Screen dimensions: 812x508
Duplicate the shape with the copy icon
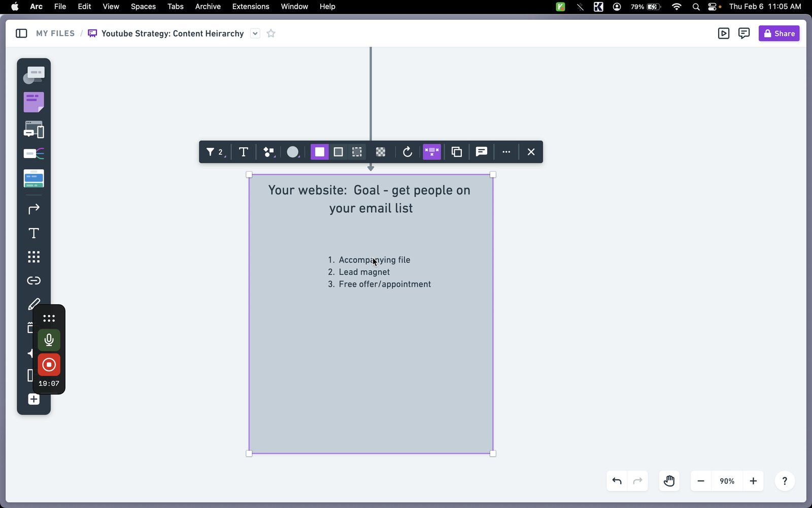tap(457, 152)
